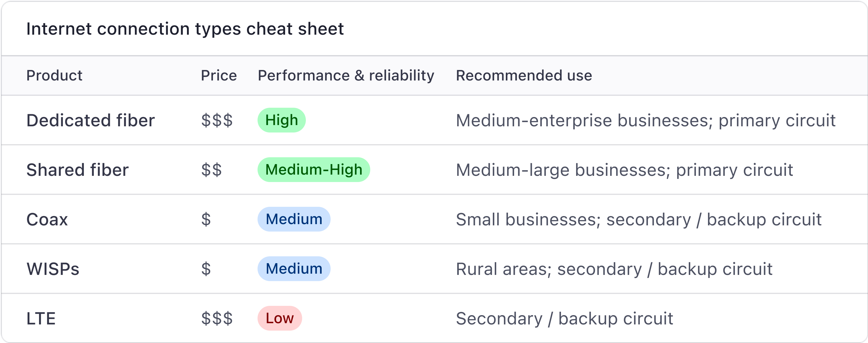
Task: Click 'Medium-enterprise businesses; primary circuit' text
Action: pyautogui.click(x=646, y=121)
